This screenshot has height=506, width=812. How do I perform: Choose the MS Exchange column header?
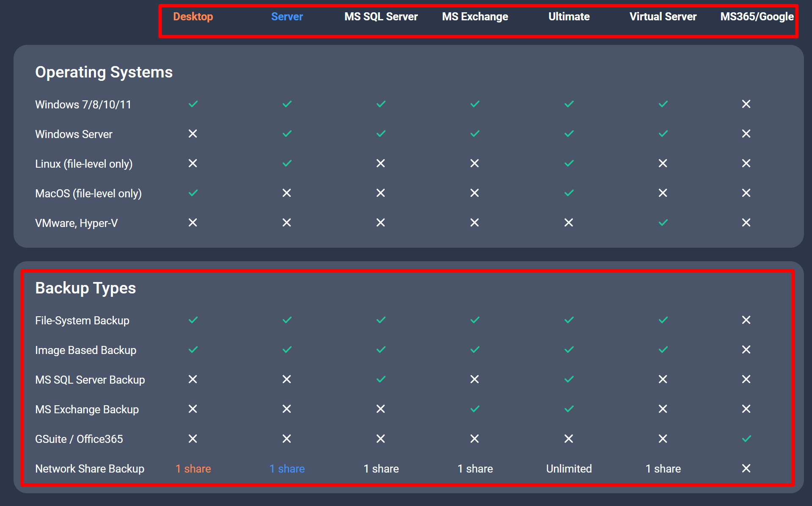(475, 17)
